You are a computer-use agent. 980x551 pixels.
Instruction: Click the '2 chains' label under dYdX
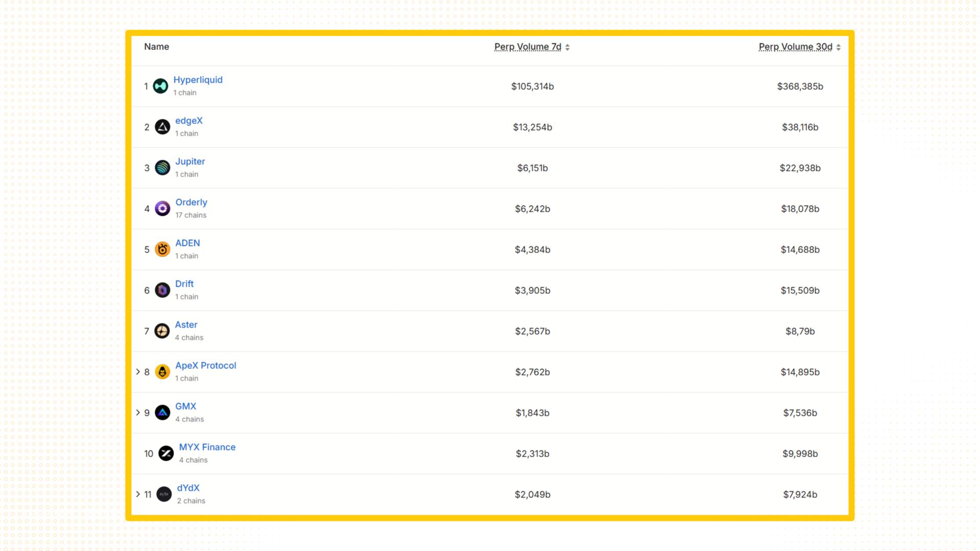point(191,501)
